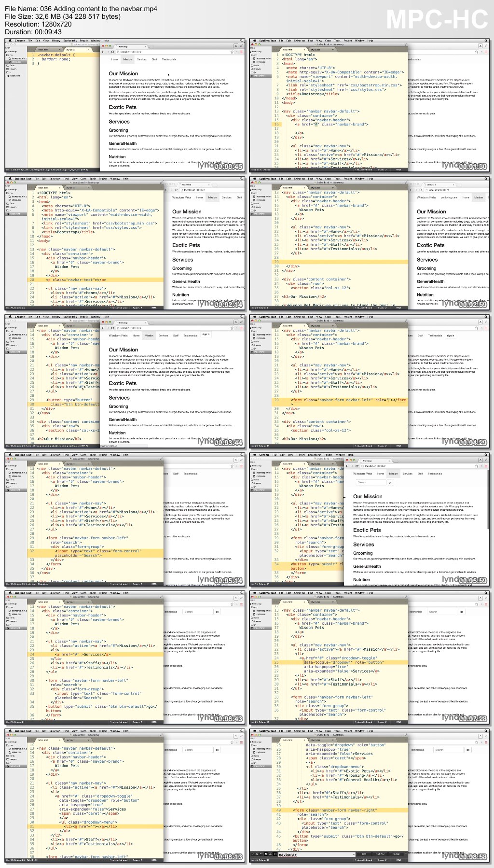In the 00:05:59 frame, click the Search input field
The image size is (494, 868).
pos(370,482)
